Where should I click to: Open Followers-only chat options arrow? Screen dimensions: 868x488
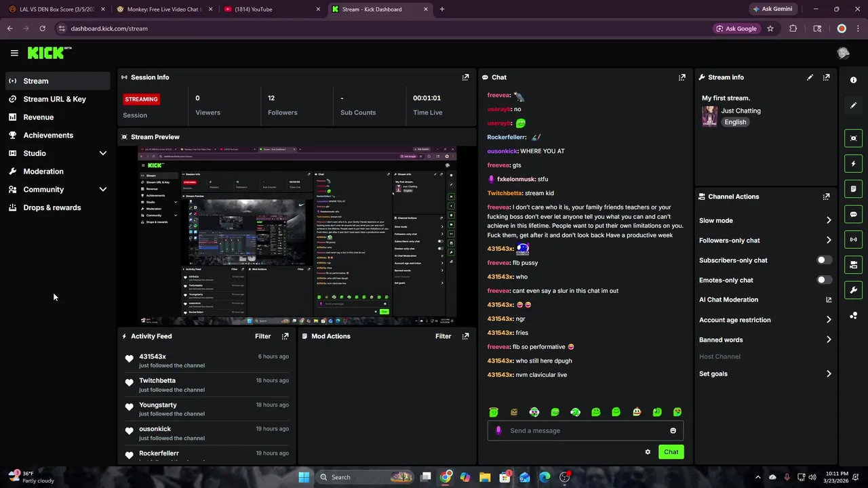829,240
